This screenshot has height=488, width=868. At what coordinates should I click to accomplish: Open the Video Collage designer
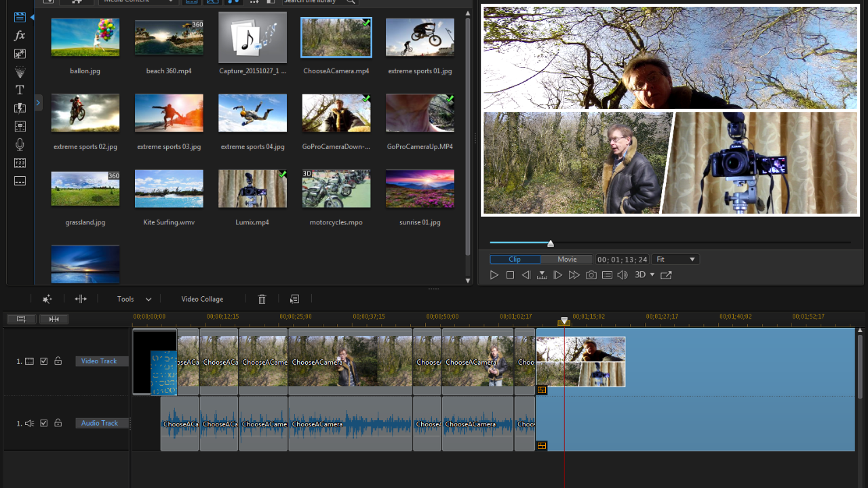pos(202,299)
